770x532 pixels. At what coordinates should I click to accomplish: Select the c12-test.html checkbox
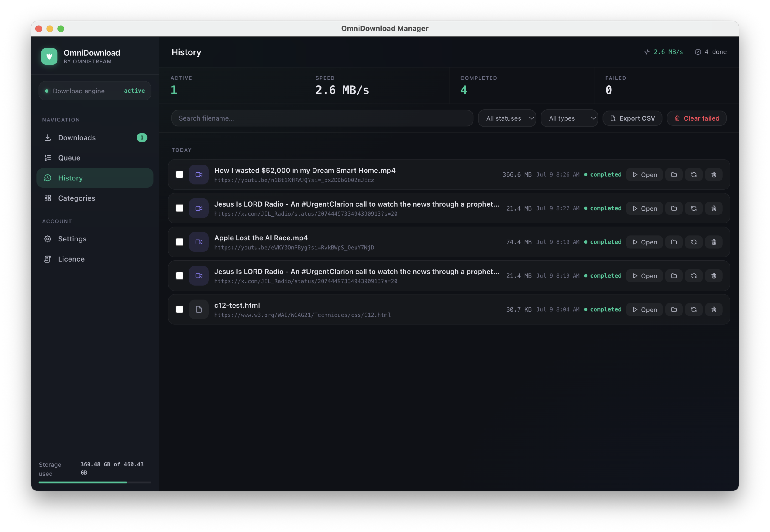pos(179,309)
